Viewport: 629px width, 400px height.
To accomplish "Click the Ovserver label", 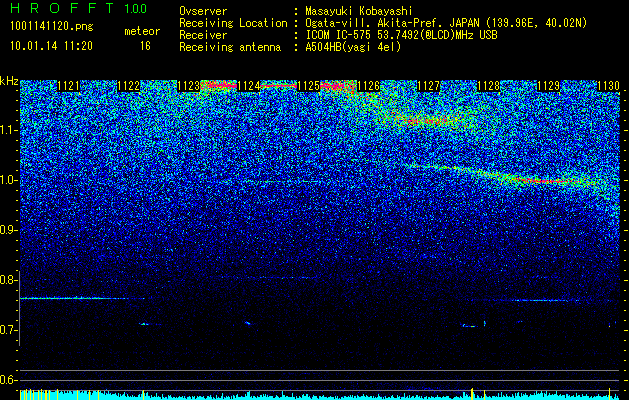I will point(203,11).
